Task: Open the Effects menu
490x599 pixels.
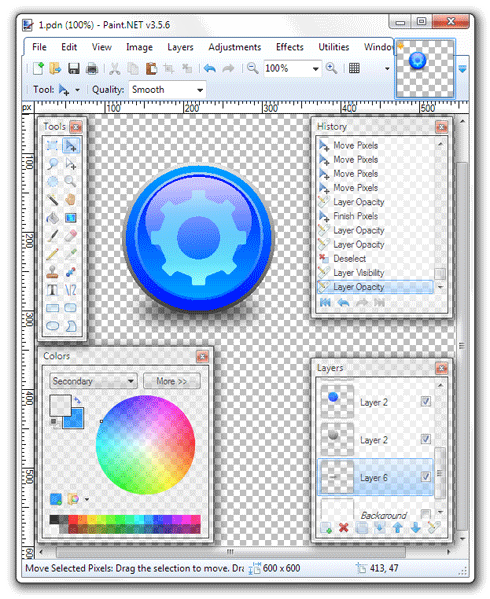Action: (x=290, y=47)
